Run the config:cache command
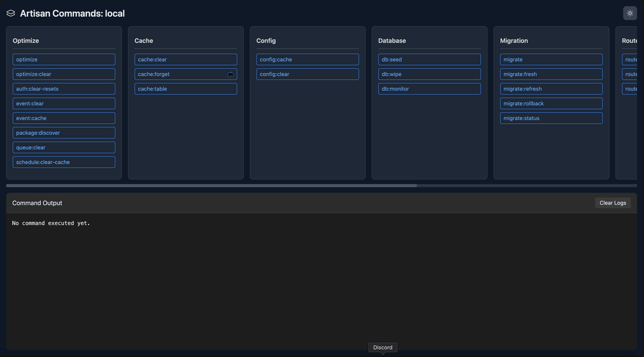644x357 pixels. (x=308, y=60)
